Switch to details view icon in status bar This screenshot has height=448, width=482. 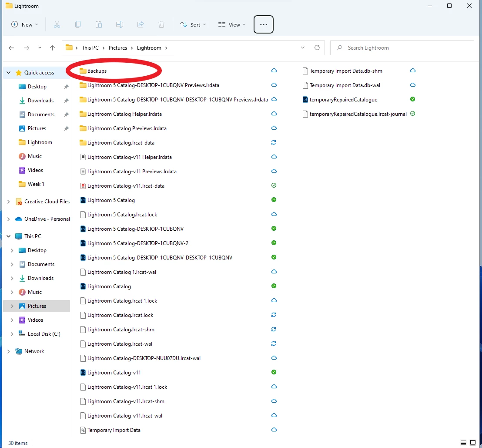463,443
